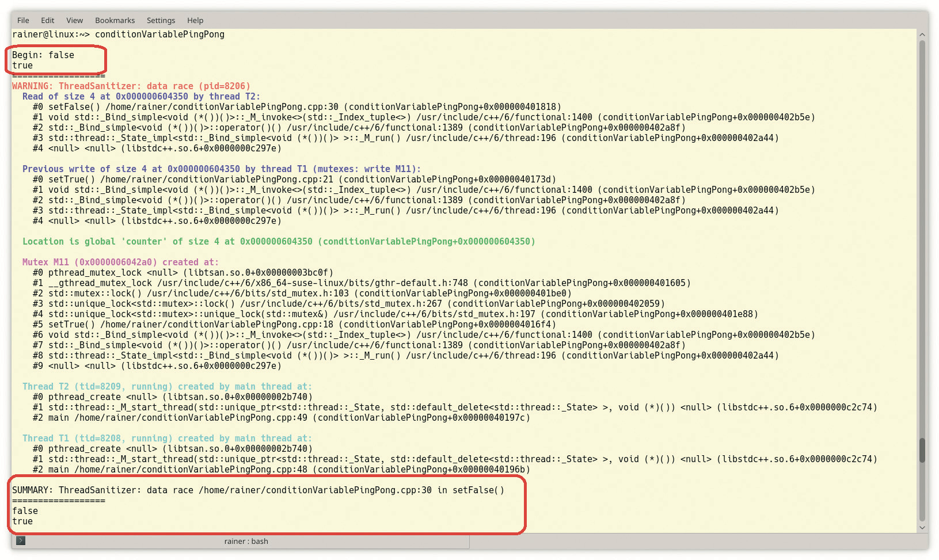The height and width of the screenshot is (560, 939).
Task: Click the '#2 main' frame at cpp:49
Action: pyautogui.click(x=282, y=417)
